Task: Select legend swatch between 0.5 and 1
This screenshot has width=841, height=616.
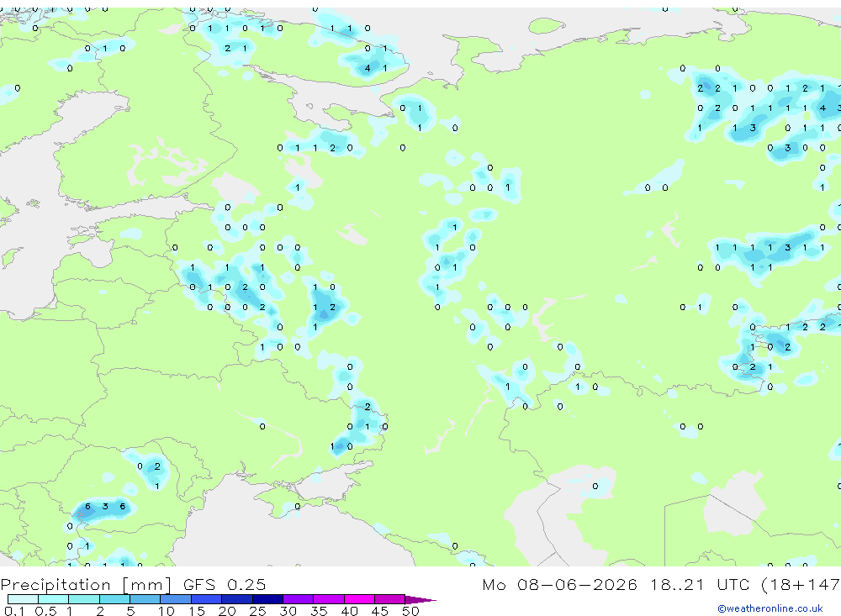Action: coord(54,599)
